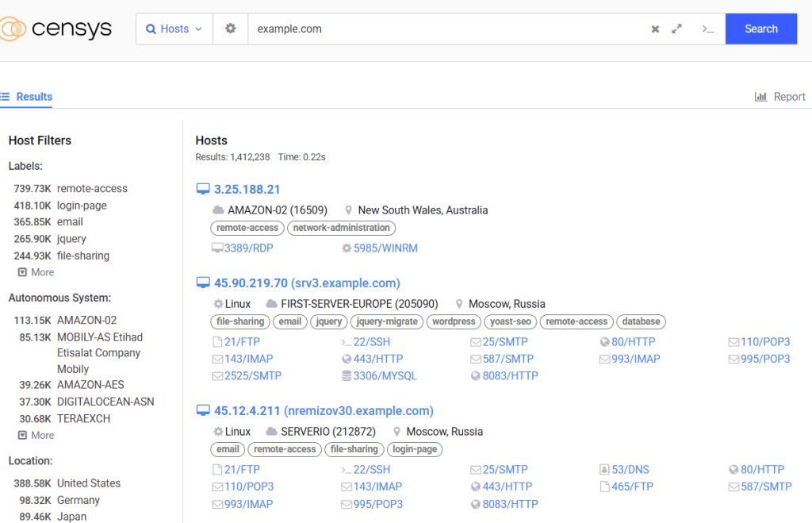Image resolution: width=812 pixels, height=523 pixels.
Task: Select yoast-seo tag
Action: click(510, 322)
